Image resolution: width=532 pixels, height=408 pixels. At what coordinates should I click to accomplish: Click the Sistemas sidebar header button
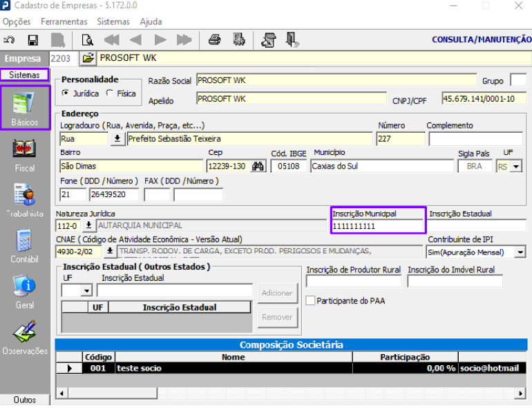(x=25, y=75)
